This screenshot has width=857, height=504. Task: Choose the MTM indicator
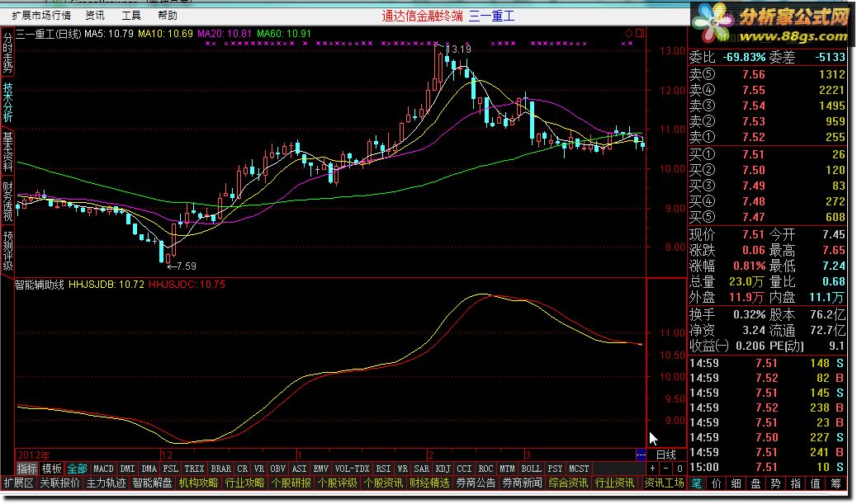507,469
